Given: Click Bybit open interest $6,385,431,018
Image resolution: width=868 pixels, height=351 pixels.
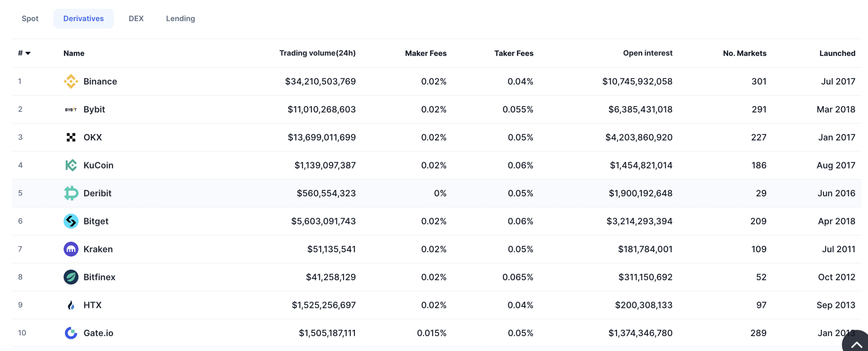Looking at the screenshot, I should click(x=640, y=110).
